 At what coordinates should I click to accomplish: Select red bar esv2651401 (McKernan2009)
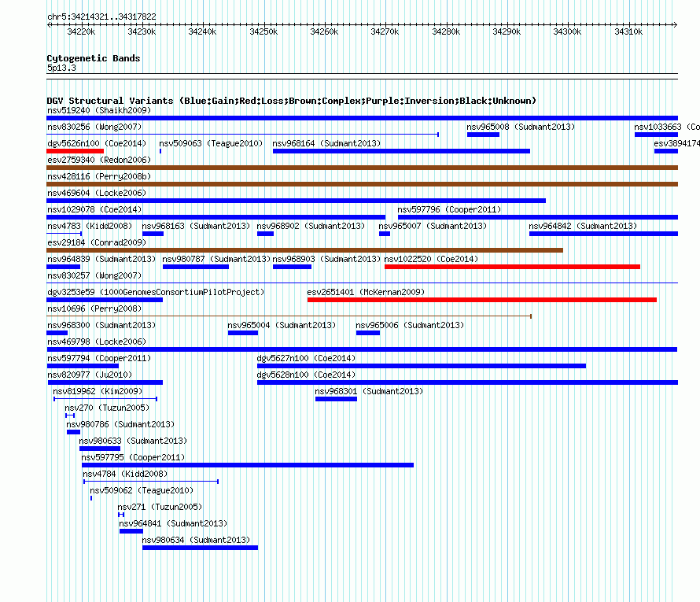point(481,300)
